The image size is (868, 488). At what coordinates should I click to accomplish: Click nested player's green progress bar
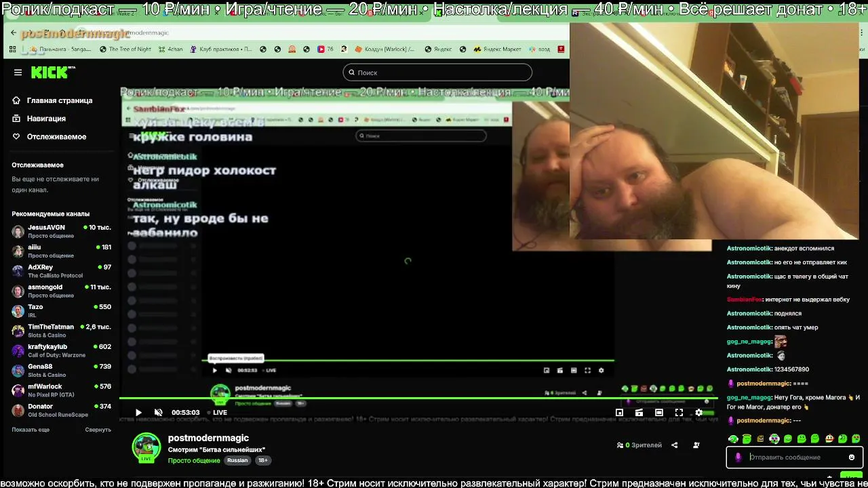click(408, 361)
